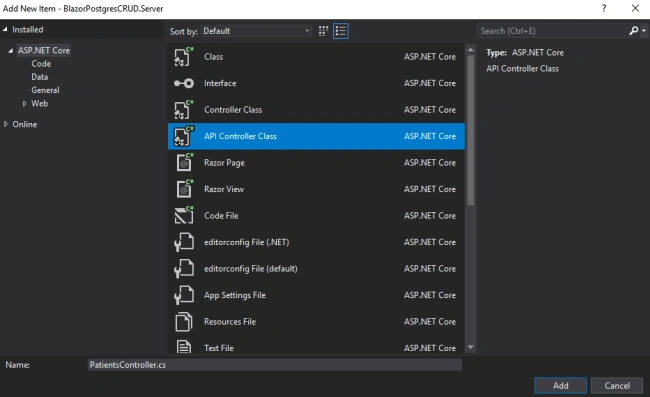Select editorconfig File (default) name
This screenshot has height=397, width=650.
tap(251, 269)
